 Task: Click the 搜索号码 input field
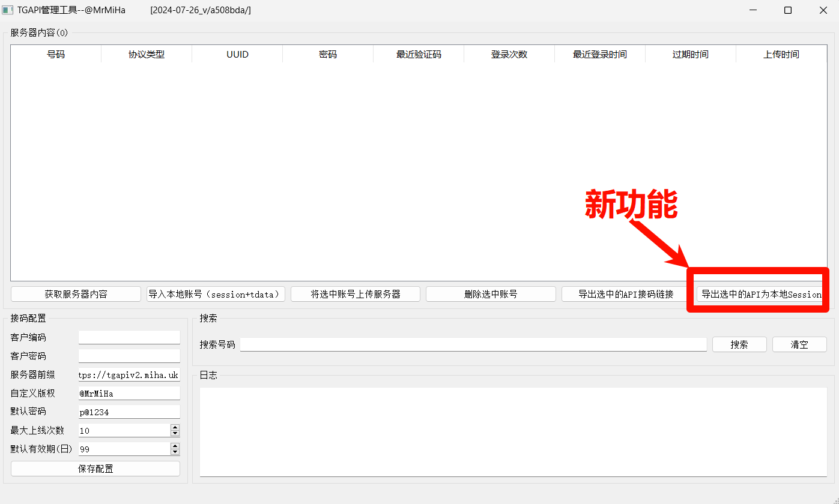[473, 344]
